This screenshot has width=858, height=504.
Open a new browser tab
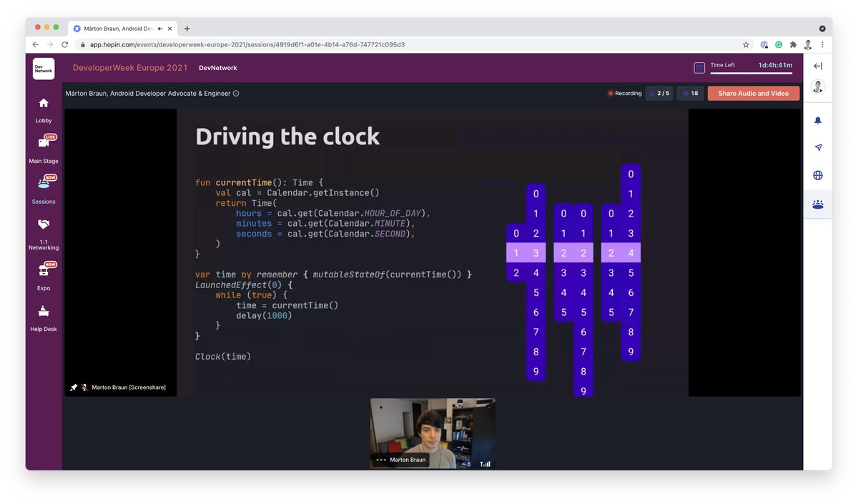(187, 29)
